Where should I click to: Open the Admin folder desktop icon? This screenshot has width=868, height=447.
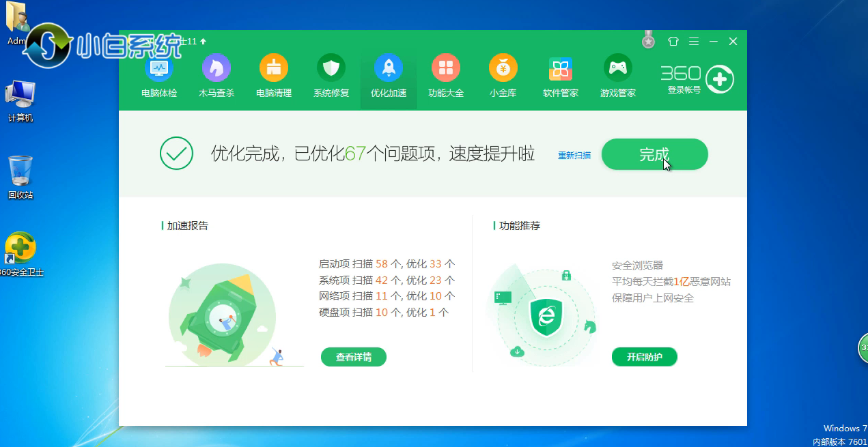coord(16,24)
